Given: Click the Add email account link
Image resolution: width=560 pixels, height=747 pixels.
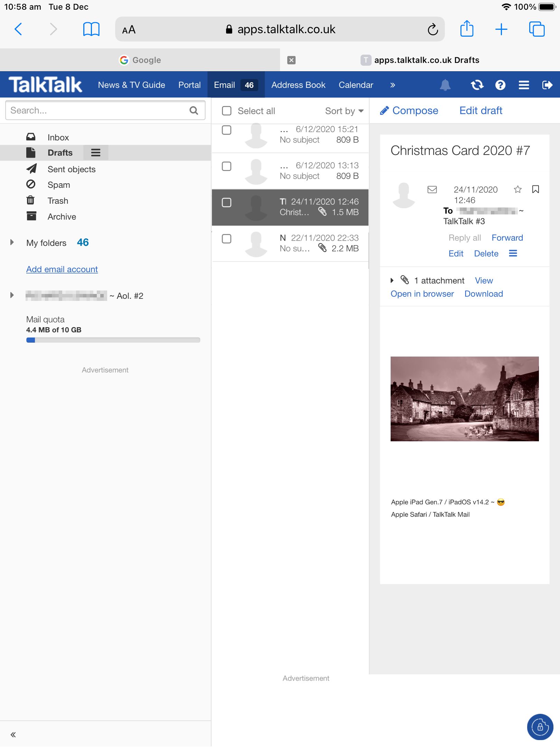Looking at the screenshot, I should pos(62,269).
